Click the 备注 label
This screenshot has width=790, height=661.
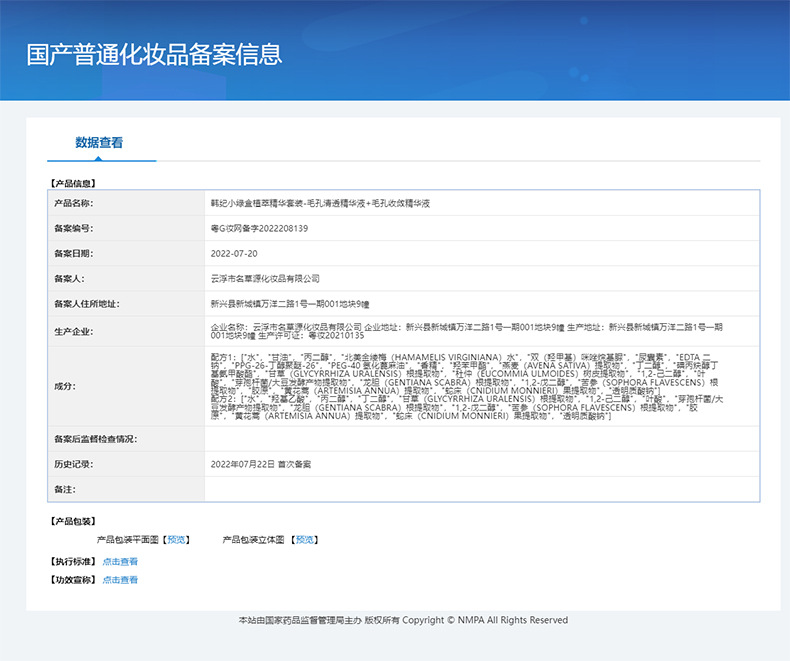point(64,489)
